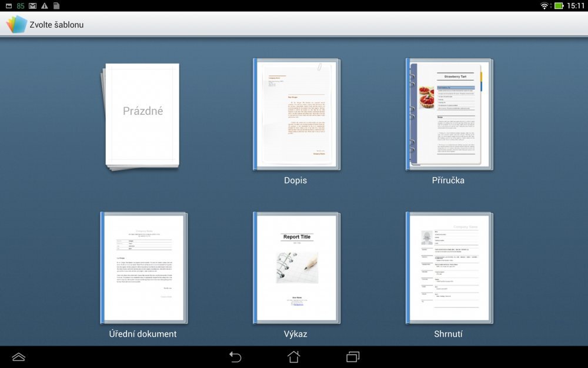588x368 pixels.
Task: Open the Dopis letter template thumbnail
Action: [296, 114]
